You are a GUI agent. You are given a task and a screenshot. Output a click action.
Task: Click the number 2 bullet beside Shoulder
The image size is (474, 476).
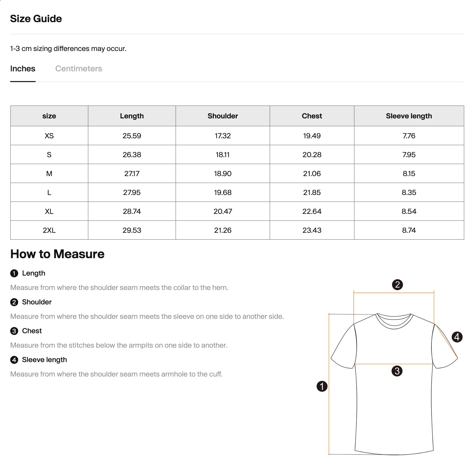pyautogui.click(x=14, y=302)
